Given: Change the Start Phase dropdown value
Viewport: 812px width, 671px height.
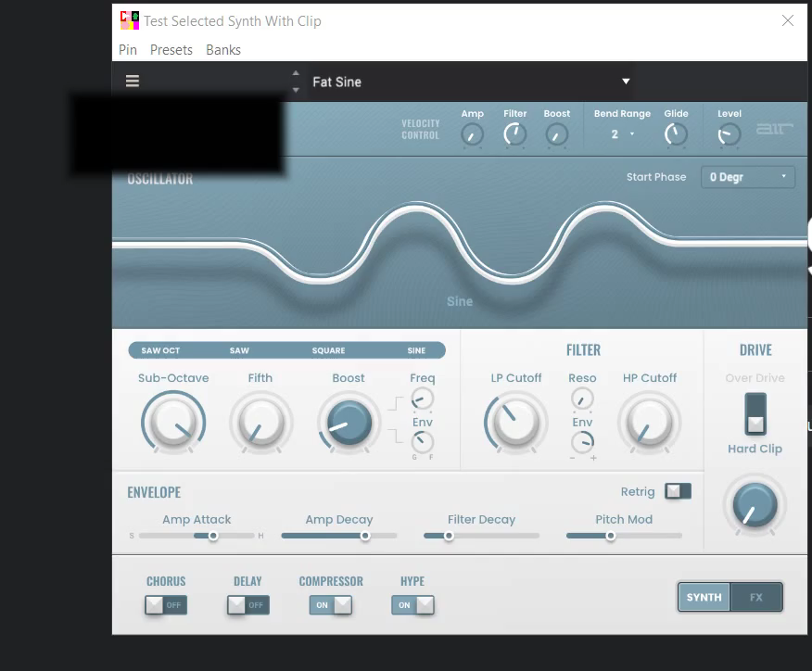Looking at the screenshot, I should [x=748, y=176].
